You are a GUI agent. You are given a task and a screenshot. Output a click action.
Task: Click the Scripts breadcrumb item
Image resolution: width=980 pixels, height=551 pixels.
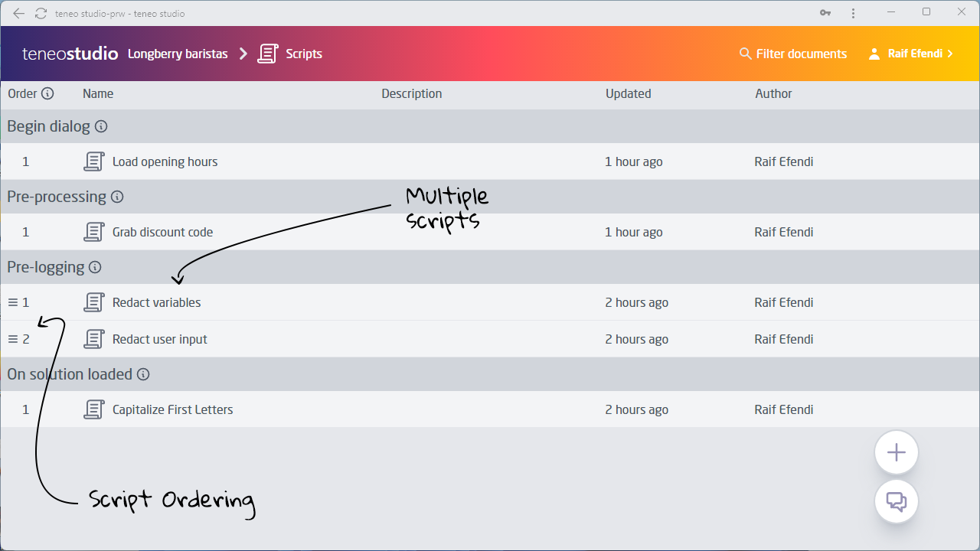point(303,54)
